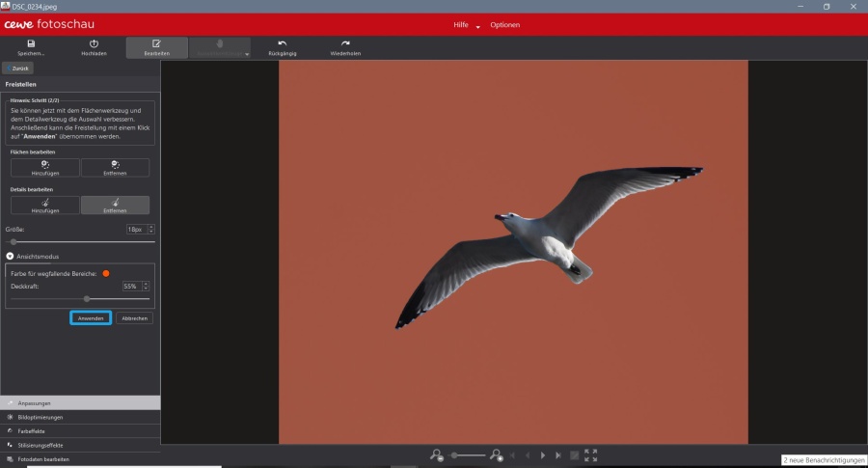868x468 pixels.
Task: Activate Details bearbeiten Hinzufügen brush
Action: coord(45,205)
